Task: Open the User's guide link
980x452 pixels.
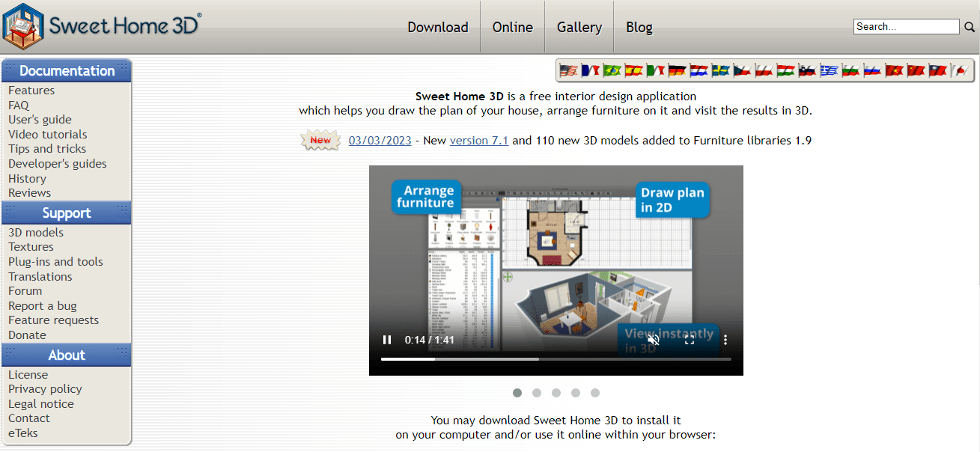Action: tap(40, 120)
